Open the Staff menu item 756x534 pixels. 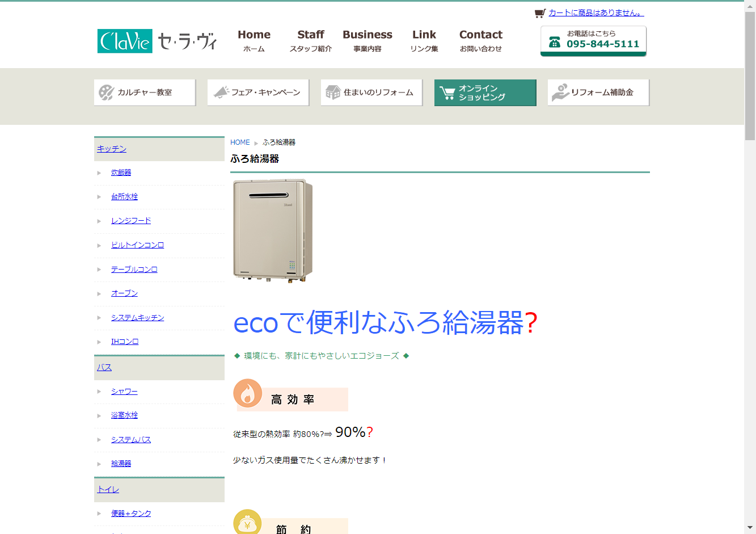coord(311,41)
